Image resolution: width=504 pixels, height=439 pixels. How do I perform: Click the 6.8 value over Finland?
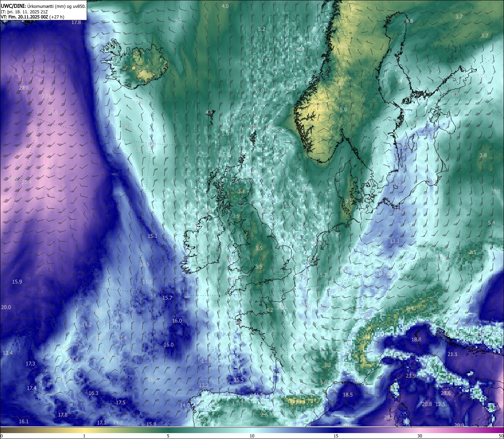point(455,94)
